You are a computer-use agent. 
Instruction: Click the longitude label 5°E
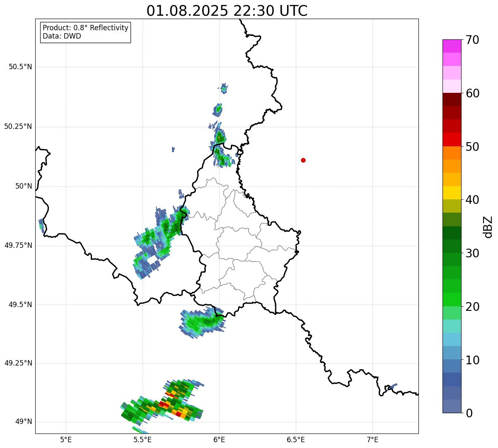pos(66,439)
